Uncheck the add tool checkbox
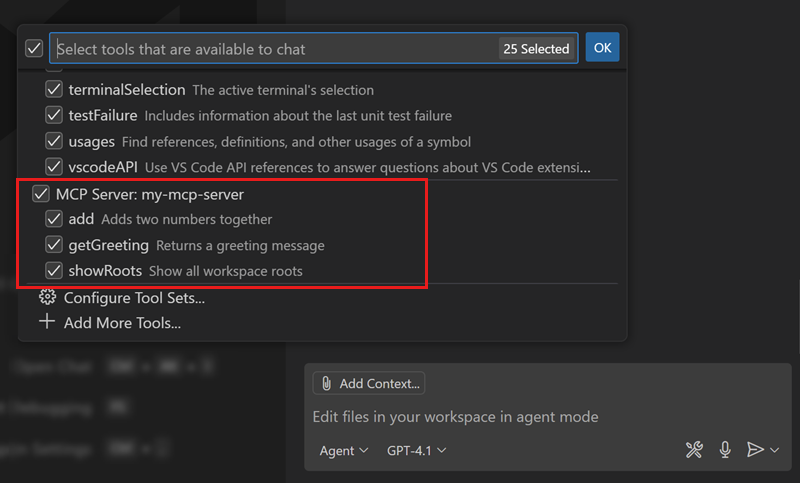 pyautogui.click(x=54, y=219)
